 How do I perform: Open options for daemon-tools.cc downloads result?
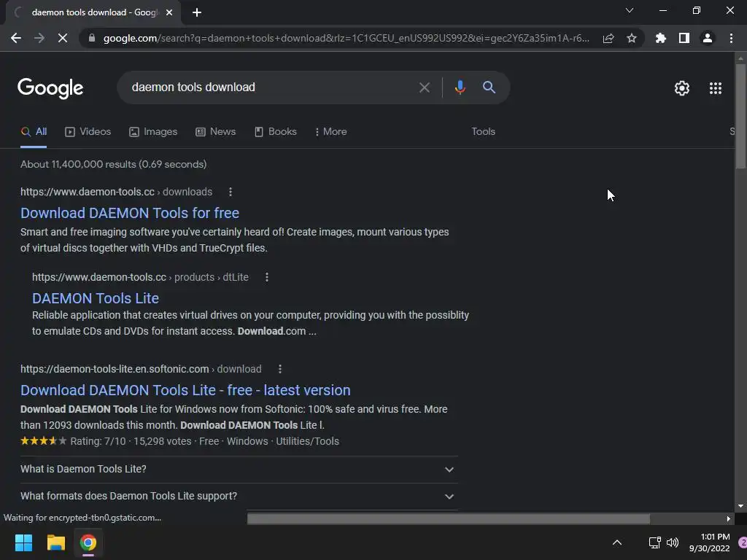point(231,192)
